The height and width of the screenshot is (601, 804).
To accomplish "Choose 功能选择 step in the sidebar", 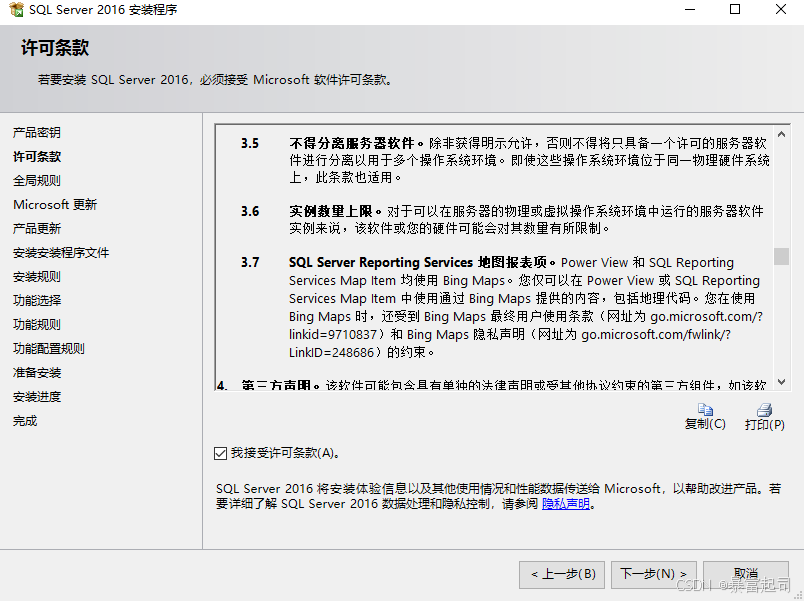I will pyautogui.click(x=37, y=301).
